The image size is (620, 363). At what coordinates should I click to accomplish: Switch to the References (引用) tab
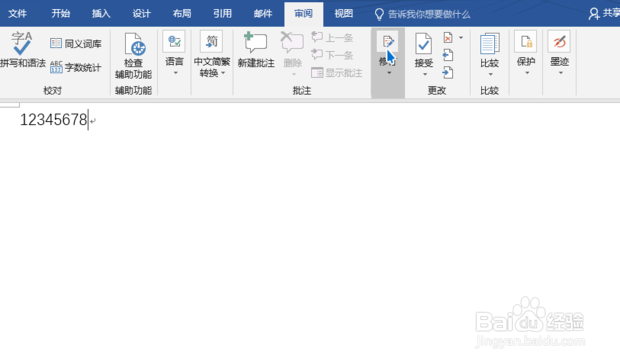click(222, 14)
